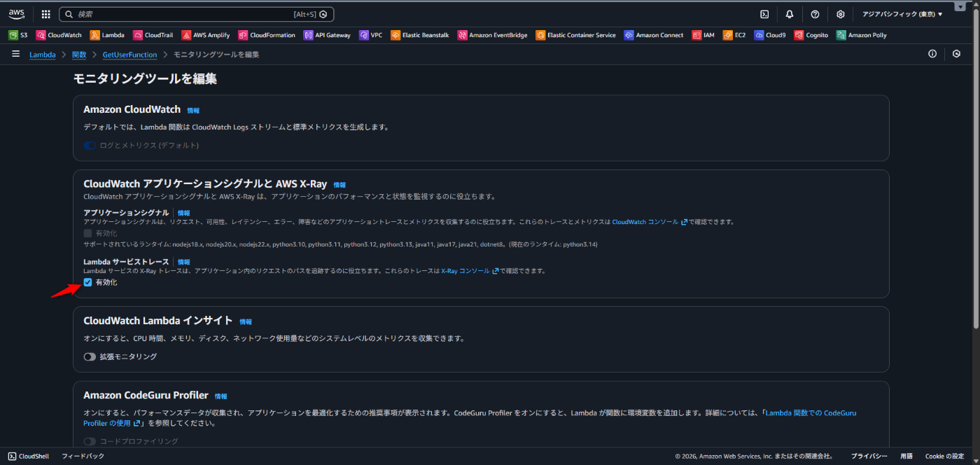Screen dimensions: 980x465
Task: Open CloudWatch shortcut in favorites bar
Action: click(59, 35)
